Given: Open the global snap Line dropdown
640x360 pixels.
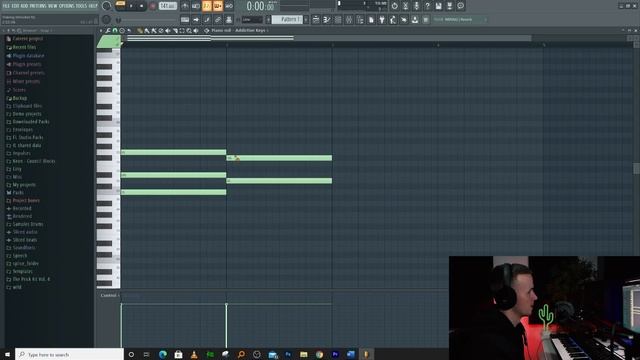Looking at the screenshot, I should [252, 20].
